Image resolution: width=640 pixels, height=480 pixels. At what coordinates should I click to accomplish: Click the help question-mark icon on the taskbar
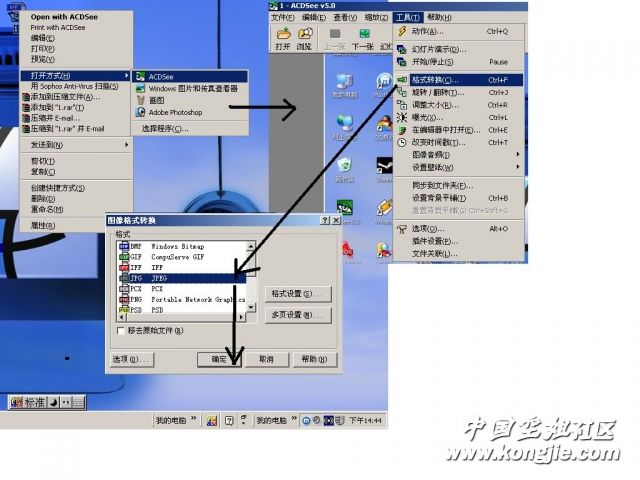pyautogui.click(x=229, y=420)
